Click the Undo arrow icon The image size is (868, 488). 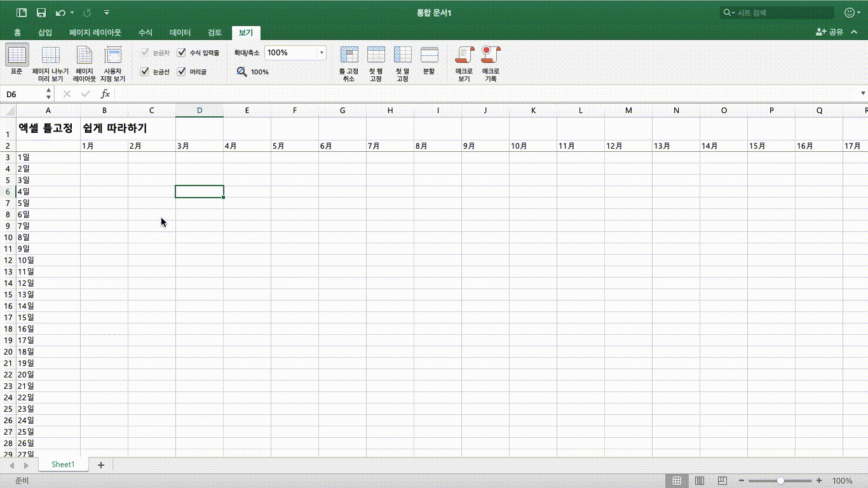coord(60,13)
